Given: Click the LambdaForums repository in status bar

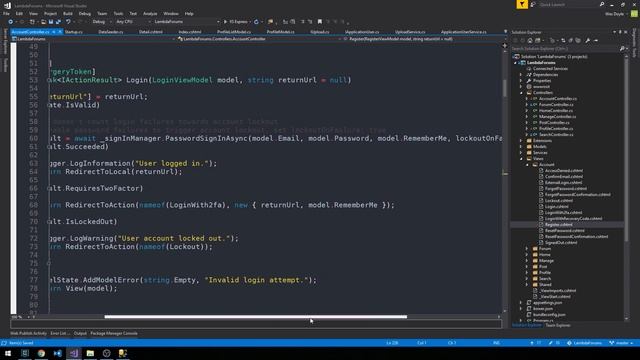Looking at the screenshot, I should click(584, 343).
